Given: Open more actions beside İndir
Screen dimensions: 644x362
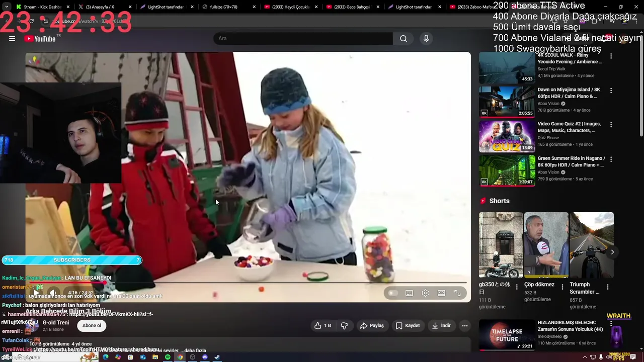Looking at the screenshot, I should (465, 326).
